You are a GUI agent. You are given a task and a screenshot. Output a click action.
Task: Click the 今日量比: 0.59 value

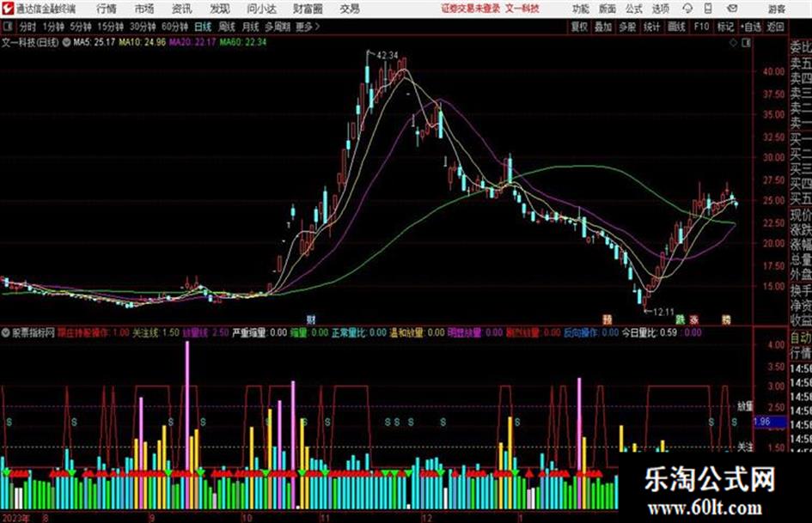coord(650,332)
